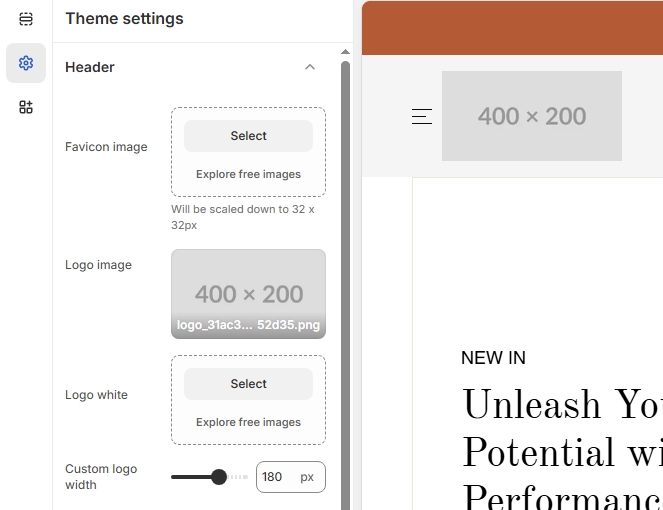Click the Theme settings panel title
Screen dimensions: 663x510
[x=124, y=19]
